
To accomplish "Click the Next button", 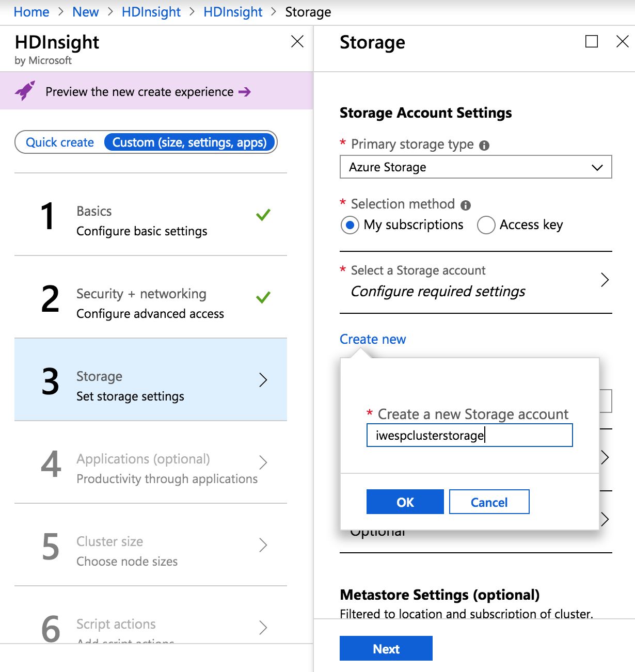I will (386, 648).
